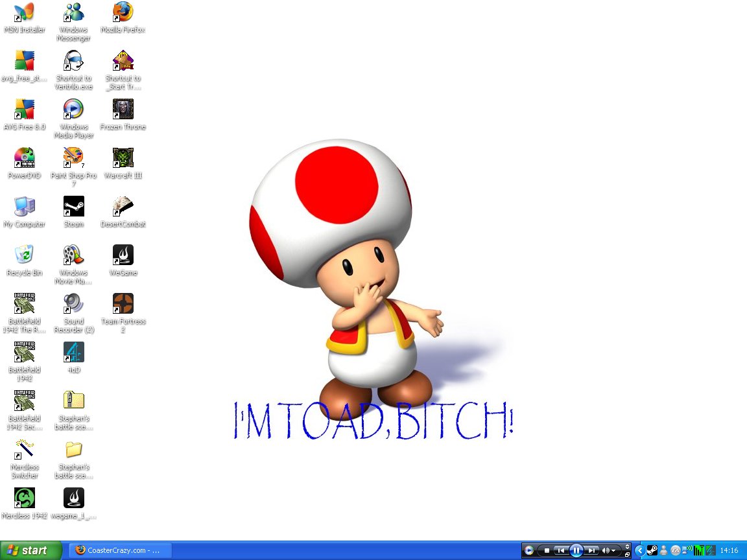Pause playback in the taskbar media player
The image size is (747, 560).
tap(576, 550)
